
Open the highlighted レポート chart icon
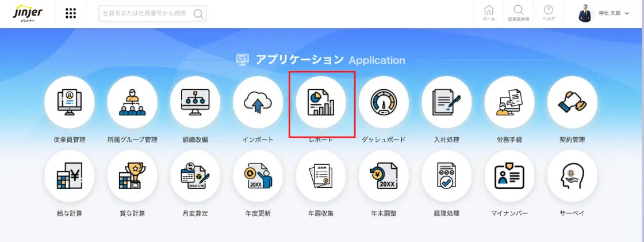321,101
